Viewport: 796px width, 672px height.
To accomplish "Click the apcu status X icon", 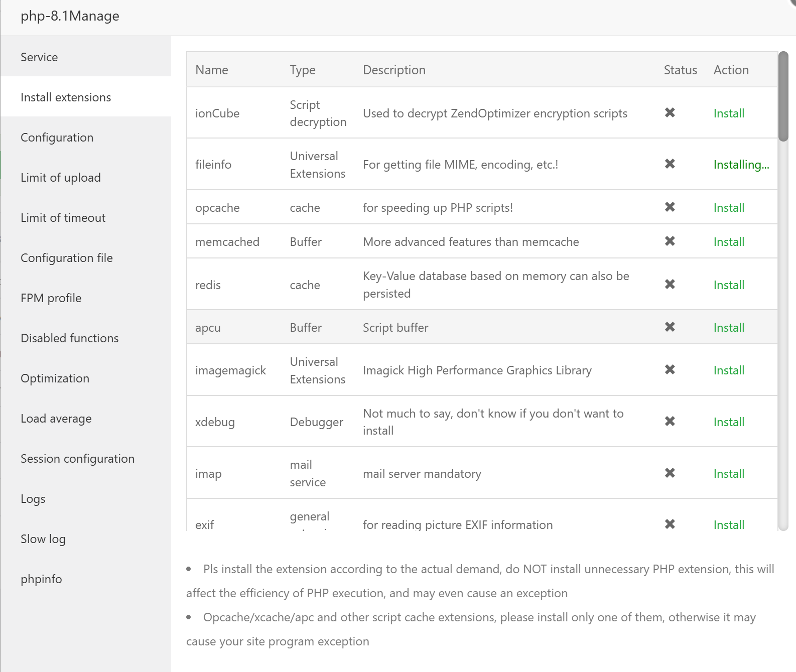I will (x=670, y=327).
